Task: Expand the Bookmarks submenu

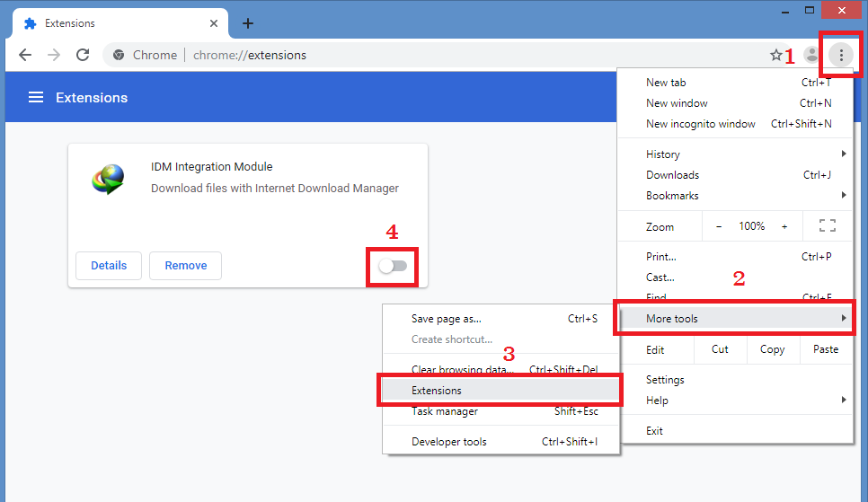Action: pyautogui.click(x=735, y=196)
